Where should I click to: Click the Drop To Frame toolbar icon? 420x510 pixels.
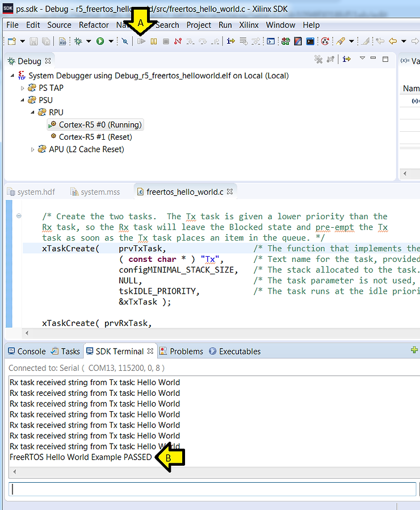[243, 41]
